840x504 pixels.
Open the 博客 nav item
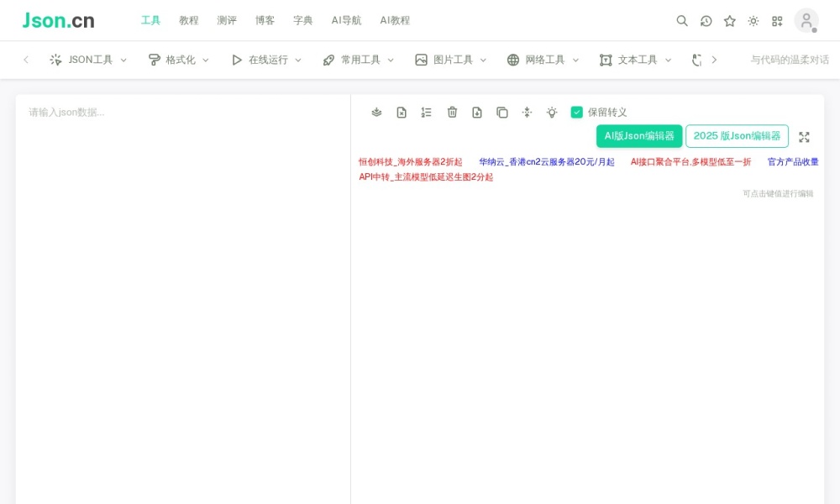(x=265, y=20)
